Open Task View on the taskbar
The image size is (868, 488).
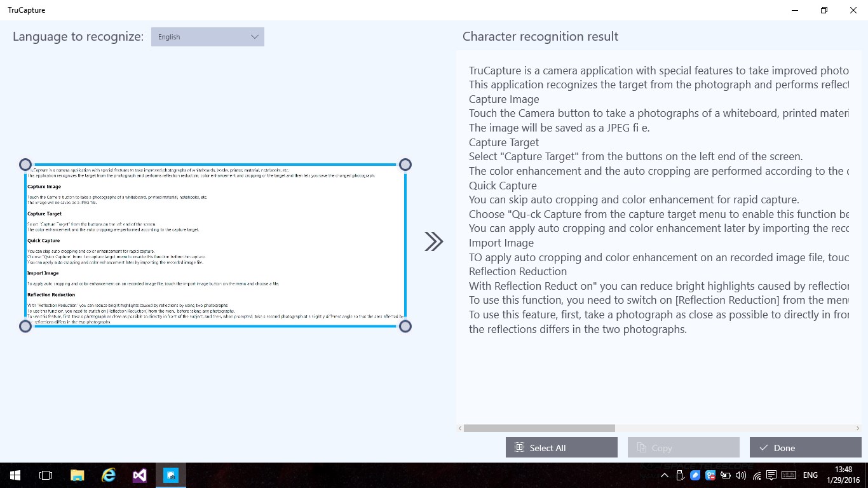click(46, 475)
